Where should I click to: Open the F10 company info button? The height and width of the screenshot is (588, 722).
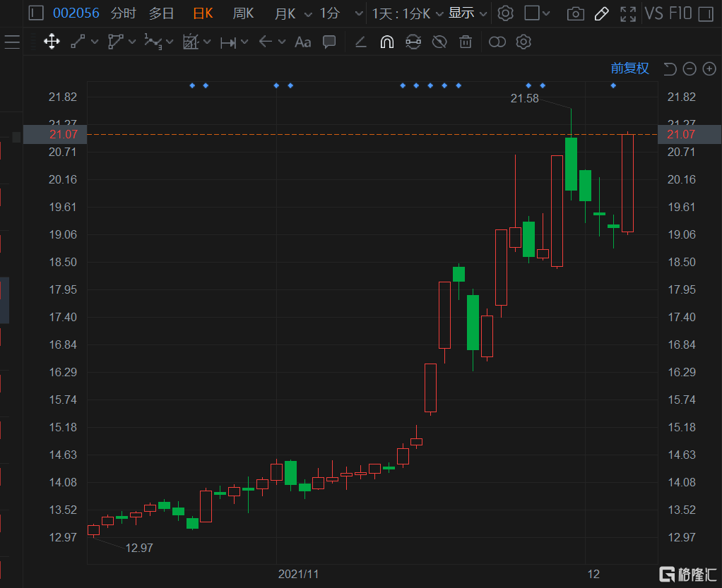[x=680, y=13]
